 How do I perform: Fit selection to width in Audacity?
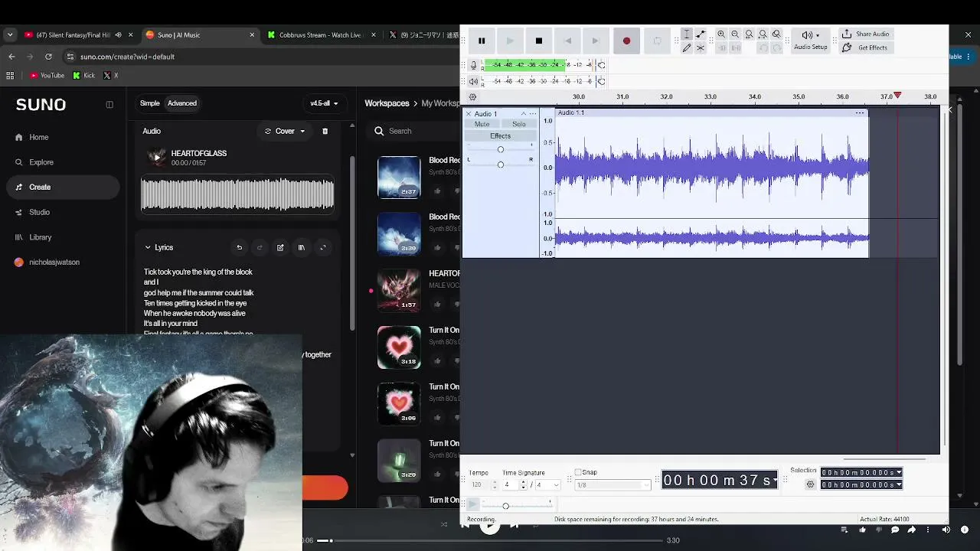coord(749,34)
